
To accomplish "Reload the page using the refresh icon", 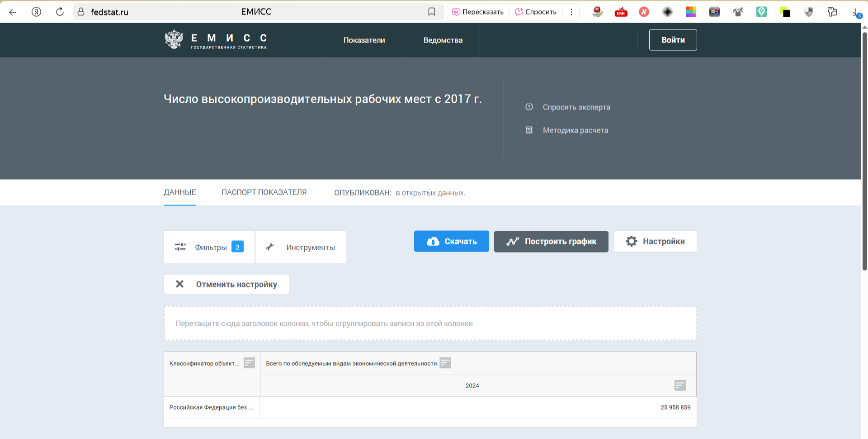I will click(60, 12).
